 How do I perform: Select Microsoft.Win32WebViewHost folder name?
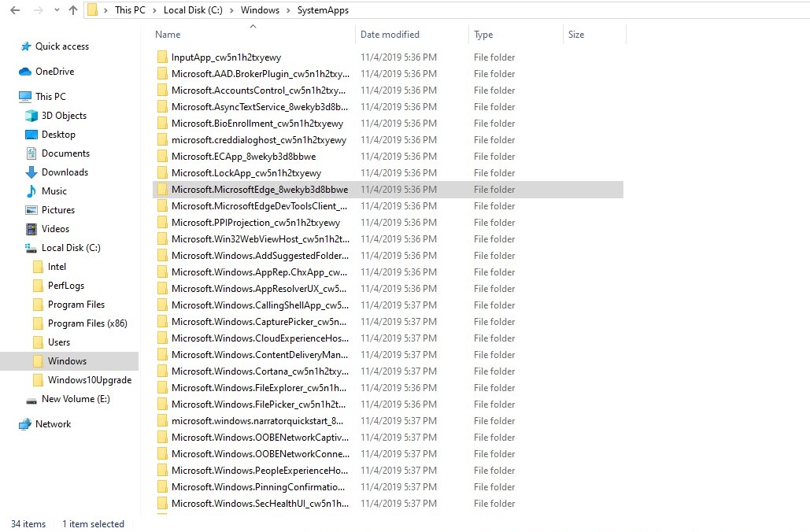pyautogui.click(x=261, y=239)
